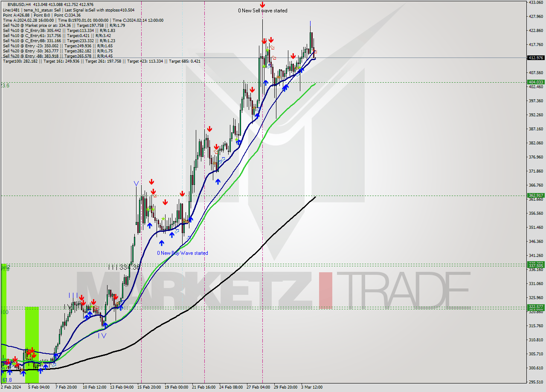The width and height of the screenshot is (546, 392).
Task: Select the blue 'I V' wave label
Action: tap(102, 335)
